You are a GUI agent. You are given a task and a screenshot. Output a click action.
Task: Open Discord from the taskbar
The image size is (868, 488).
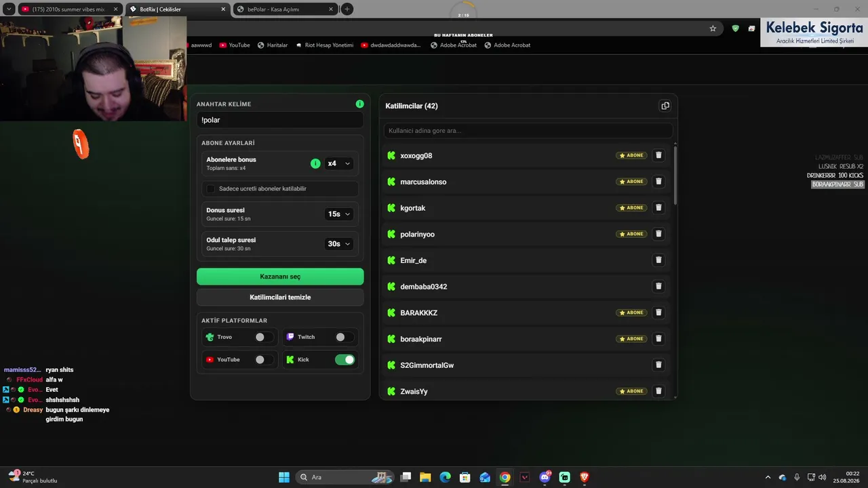click(545, 477)
